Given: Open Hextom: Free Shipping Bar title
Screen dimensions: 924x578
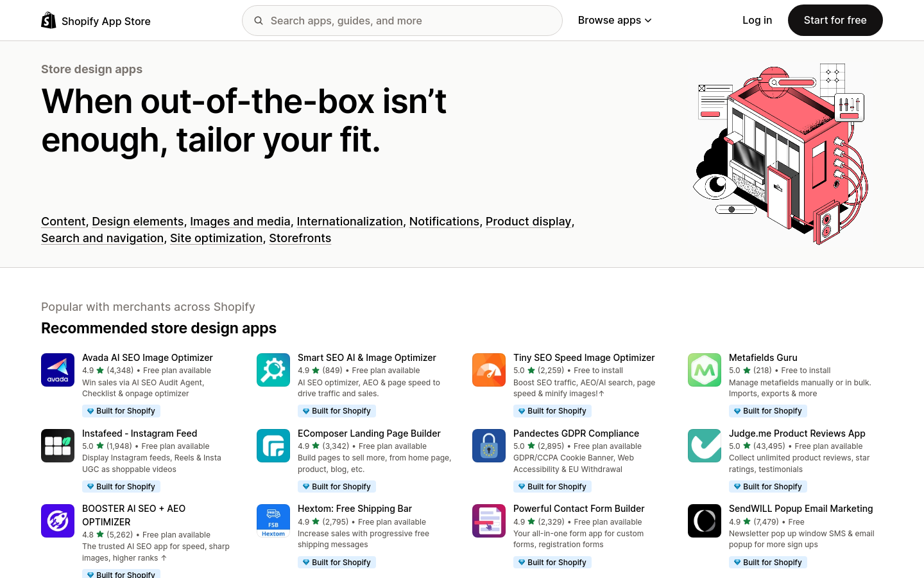Looking at the screenshot, I should coord(355,509).
